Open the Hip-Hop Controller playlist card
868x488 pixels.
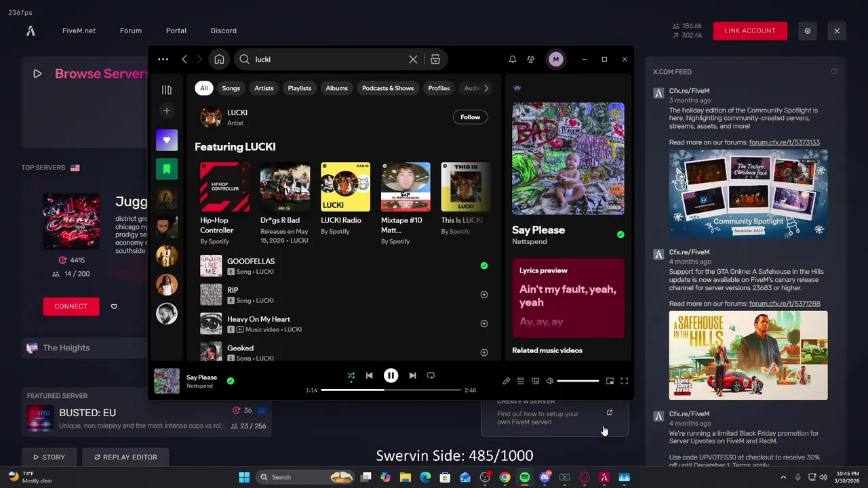[x=224, y=203]
